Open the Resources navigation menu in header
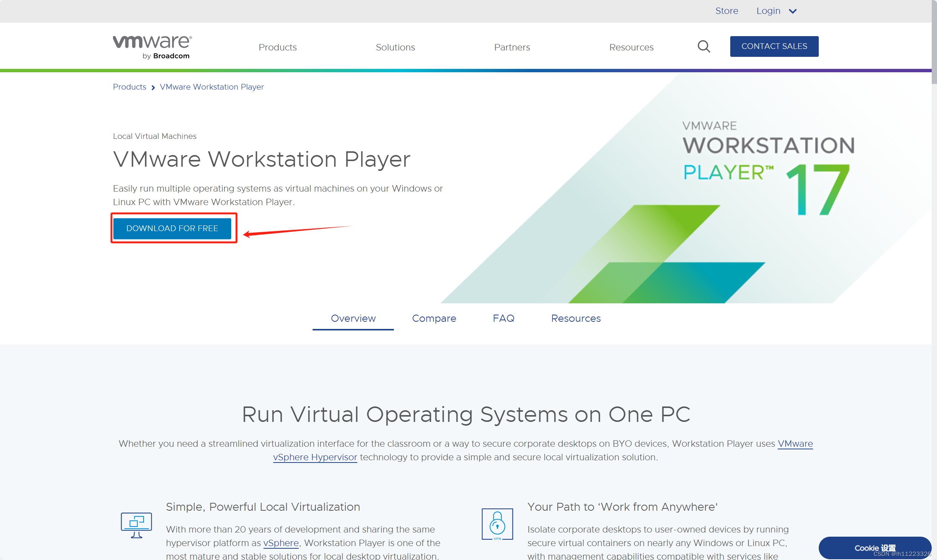937x560 pixels. click(631, 47)
